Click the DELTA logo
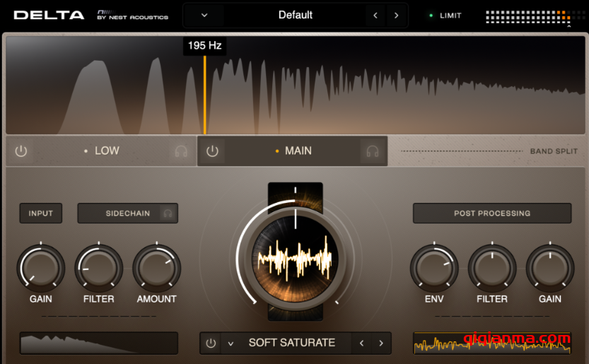589x364 pixels. (49, 16)
